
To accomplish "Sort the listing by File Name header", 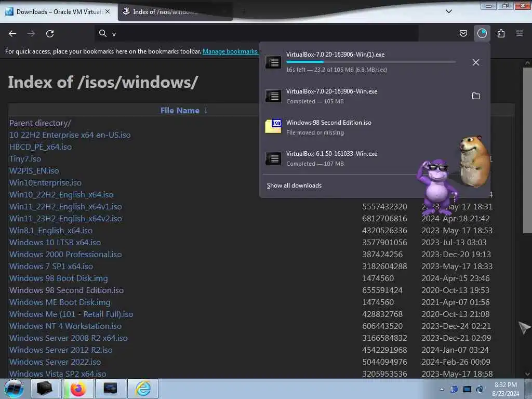I will [180, 110].
